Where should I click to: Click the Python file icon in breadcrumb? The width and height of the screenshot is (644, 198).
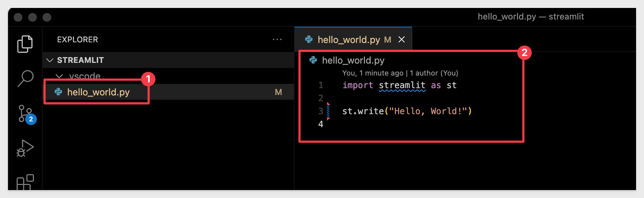pyautogui.click(x=313, y=60)
